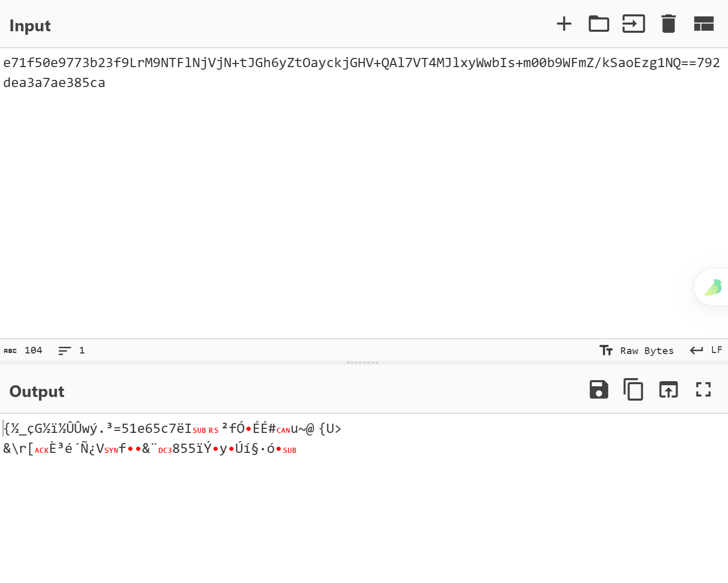Open file as input icon
Screen dimensions: 728x583
[x=633, y=24]
